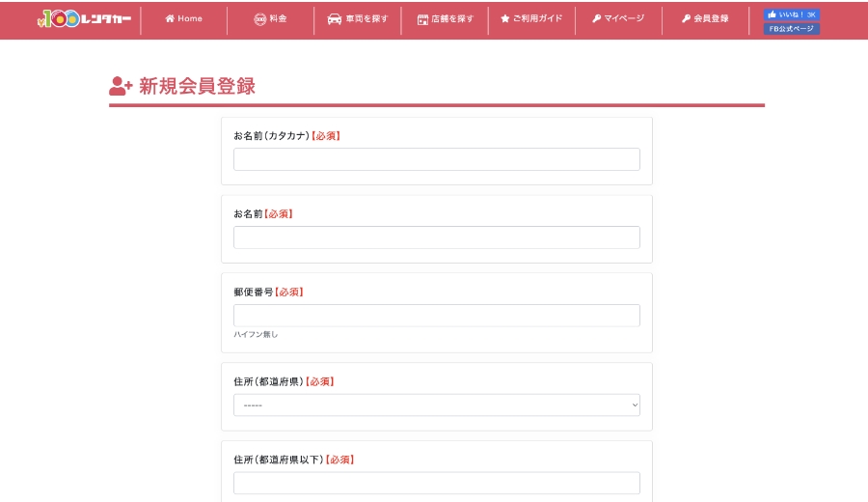Click the star icon beside ご利用ガイド
The height and width of the screenshot is (502, 868).
pyautogui.click(x=504, y=18)
